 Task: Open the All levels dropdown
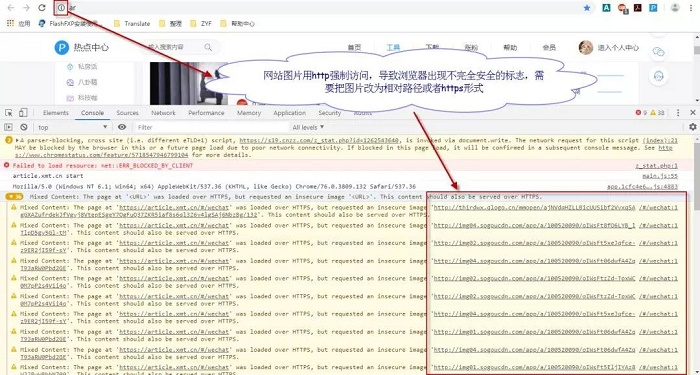click(308, 127)
